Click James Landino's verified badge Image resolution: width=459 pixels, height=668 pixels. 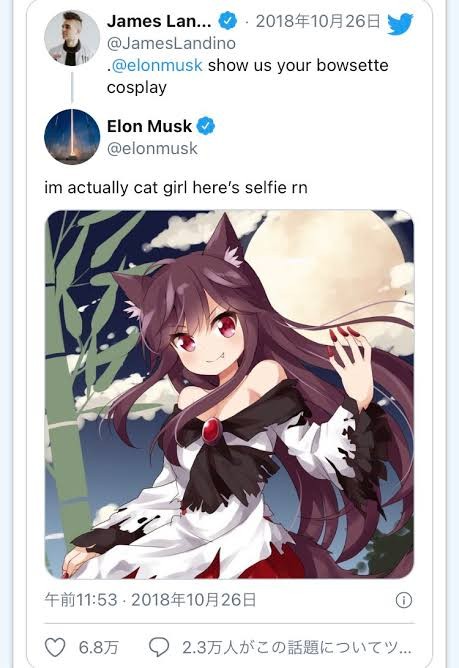[x=228, y=21]
